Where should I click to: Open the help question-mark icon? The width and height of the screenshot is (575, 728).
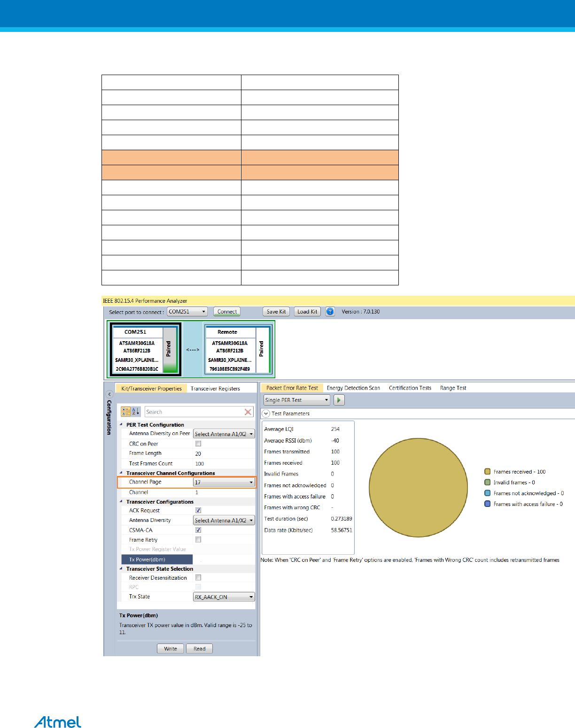[x=330, y=312]
